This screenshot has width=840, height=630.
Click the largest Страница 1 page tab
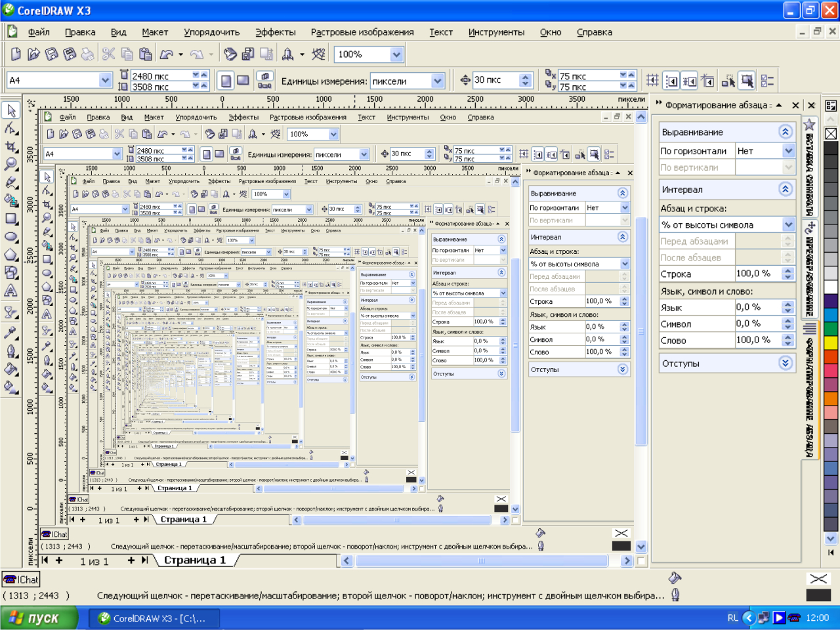pyautogui.click(x=194, y=560)
